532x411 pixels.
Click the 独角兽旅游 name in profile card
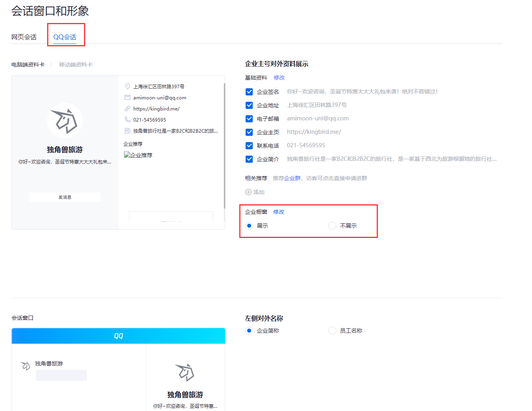point(65,149)
